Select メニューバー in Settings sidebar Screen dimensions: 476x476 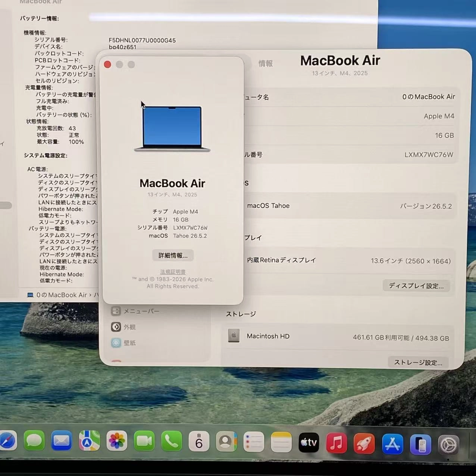click(135, 311)
